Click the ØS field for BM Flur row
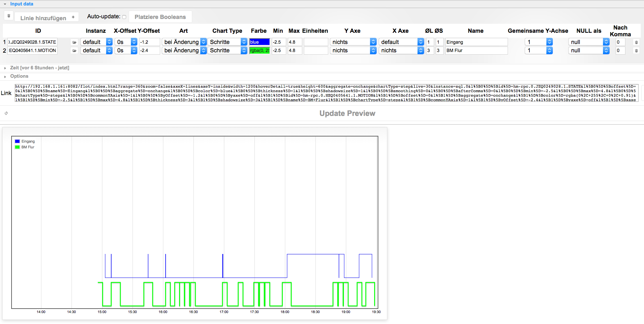Screen dimensions: 644x324 click(440, 50)
